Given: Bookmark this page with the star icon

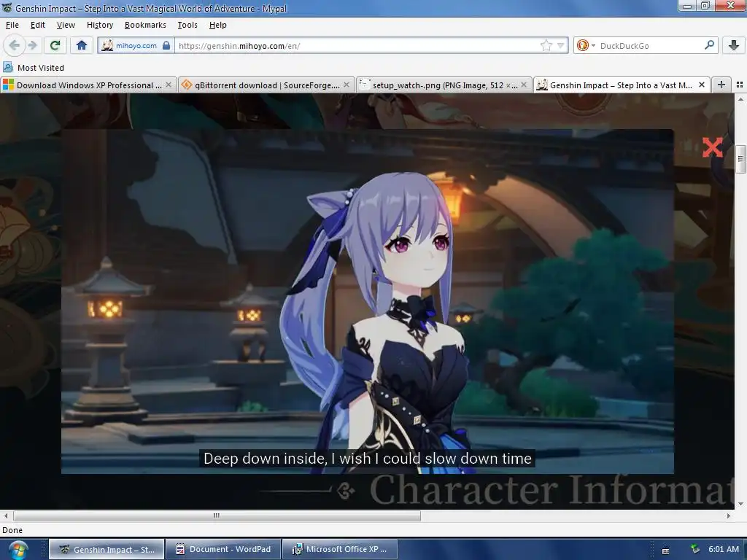Looking at the screenshot, I should point(546,46).
